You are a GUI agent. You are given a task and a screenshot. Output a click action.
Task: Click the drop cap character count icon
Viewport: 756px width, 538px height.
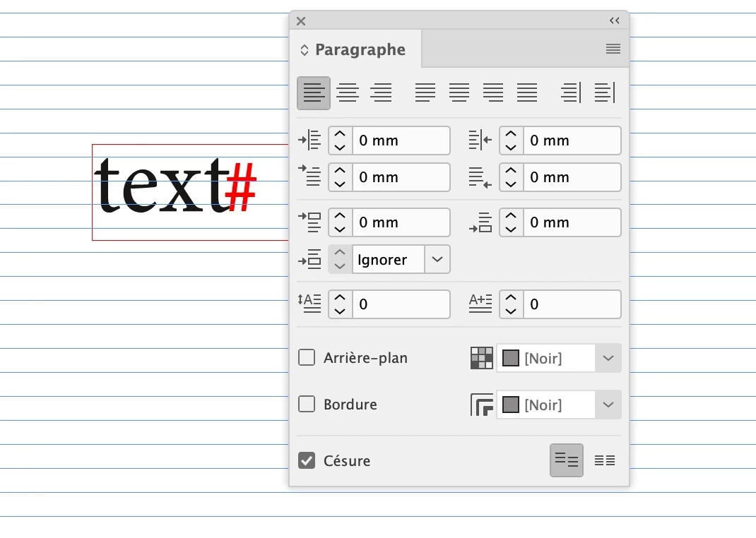click(480, 304)
